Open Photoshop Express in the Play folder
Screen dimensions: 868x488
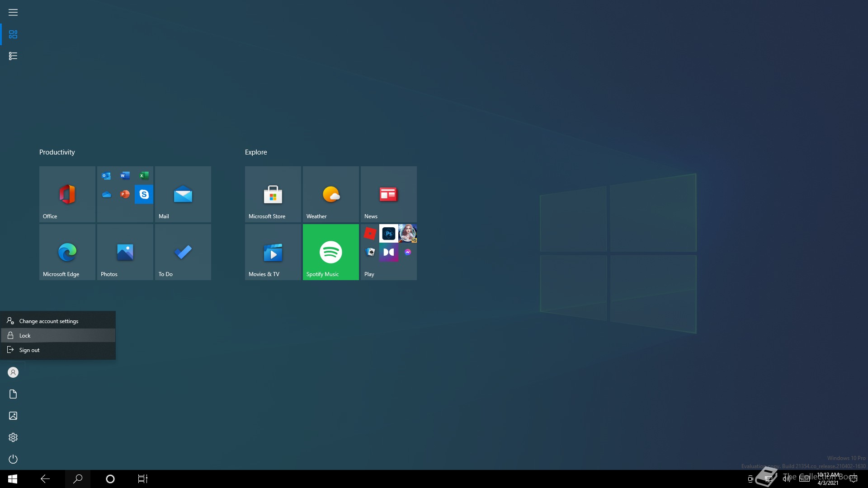[x=389, y=234]
